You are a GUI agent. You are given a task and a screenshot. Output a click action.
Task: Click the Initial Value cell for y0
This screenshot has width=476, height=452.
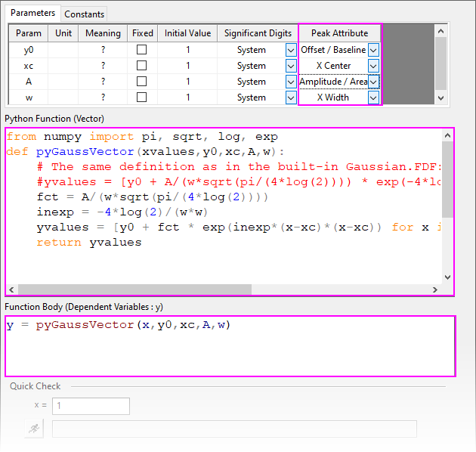point(187,50)
